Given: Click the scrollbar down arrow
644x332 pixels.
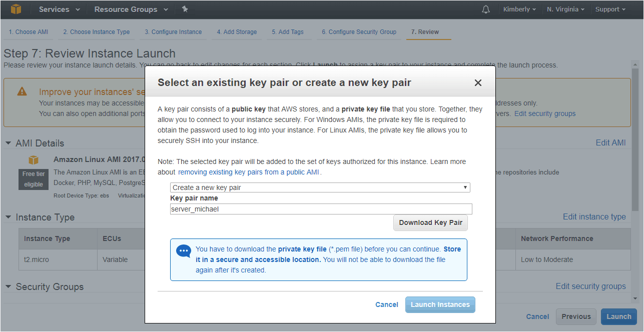Looking at the screenshot, I should click(635, 298).
